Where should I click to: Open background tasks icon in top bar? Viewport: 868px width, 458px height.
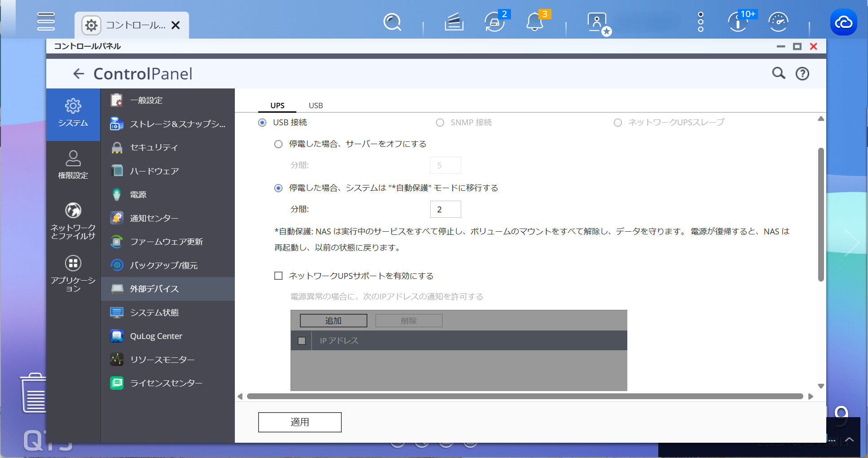click(x=454, y=22)
